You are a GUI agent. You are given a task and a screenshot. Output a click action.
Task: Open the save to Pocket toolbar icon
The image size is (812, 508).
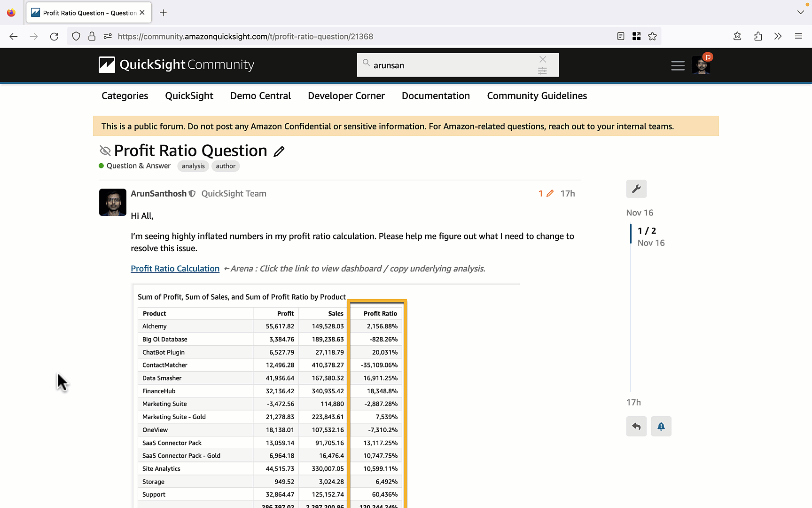737,36
